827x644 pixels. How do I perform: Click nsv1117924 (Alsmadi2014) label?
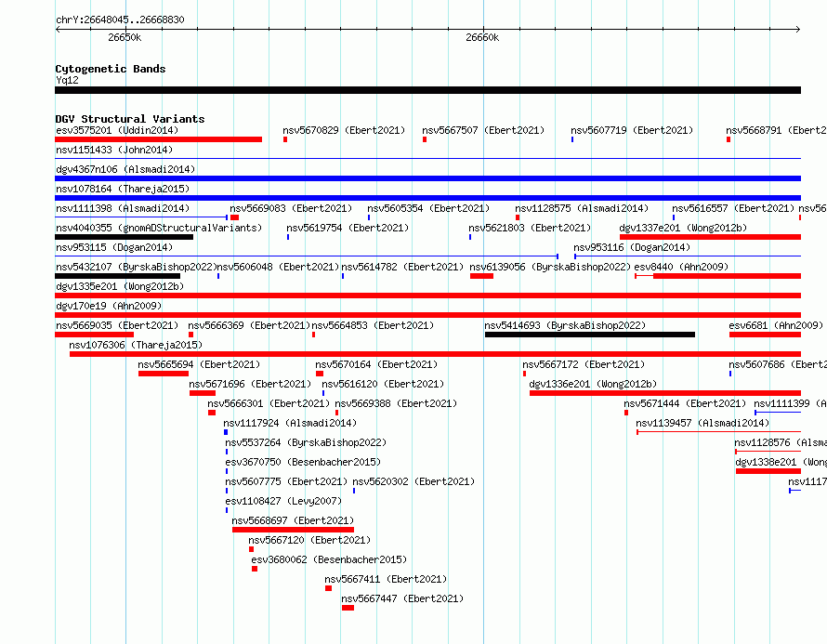(290, 423)
